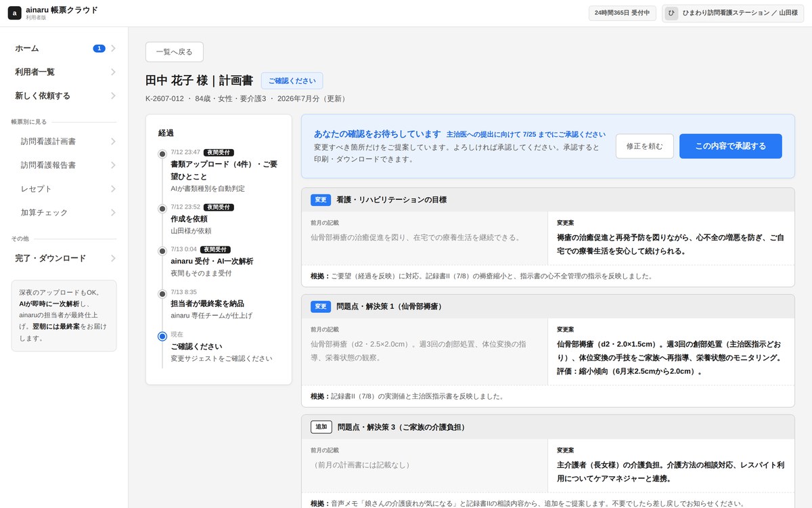Select the ainaru 受付・AI一次解析 timeline dot

[x=162, y=251]
